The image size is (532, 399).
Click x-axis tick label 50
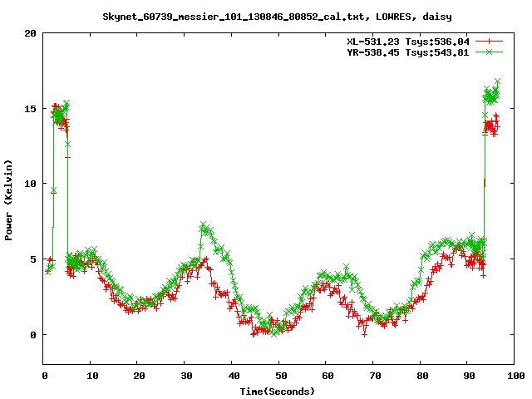[281, 376]
